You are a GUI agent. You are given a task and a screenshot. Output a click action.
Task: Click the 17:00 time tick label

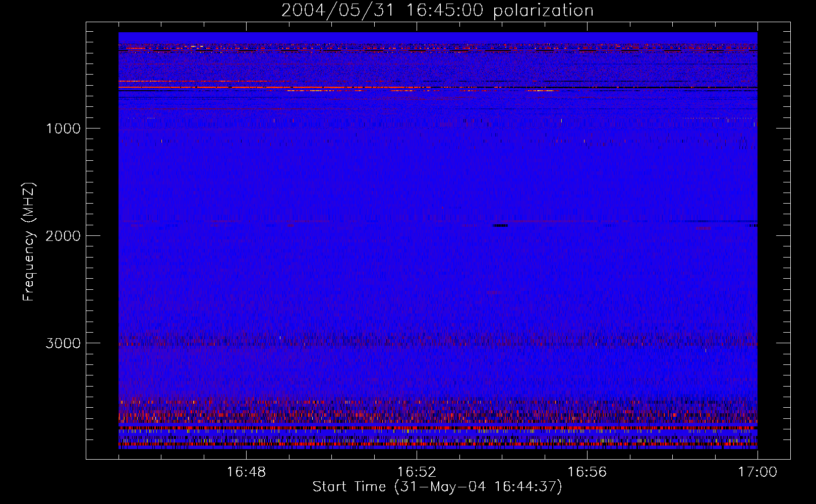757,472
